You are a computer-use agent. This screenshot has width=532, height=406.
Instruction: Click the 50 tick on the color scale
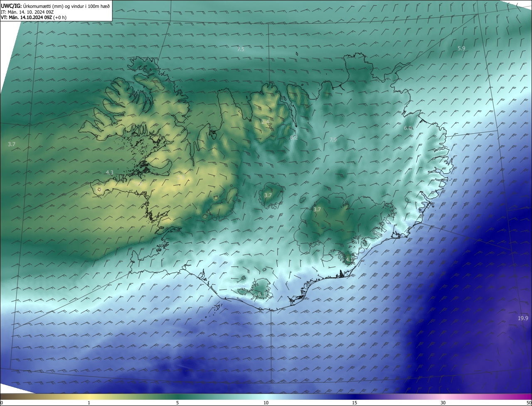point(529,403)
